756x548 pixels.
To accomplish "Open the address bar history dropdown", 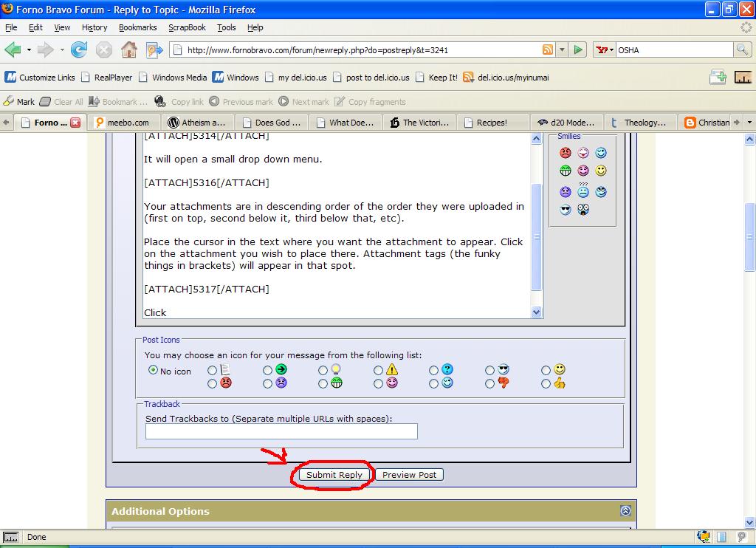I will pyautogui.click(x=562, y=50).
